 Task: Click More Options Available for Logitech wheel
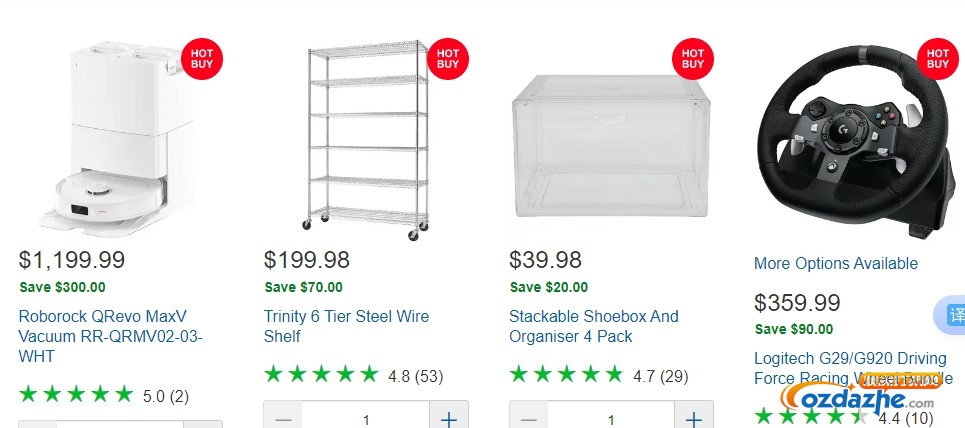click(836, 264)
